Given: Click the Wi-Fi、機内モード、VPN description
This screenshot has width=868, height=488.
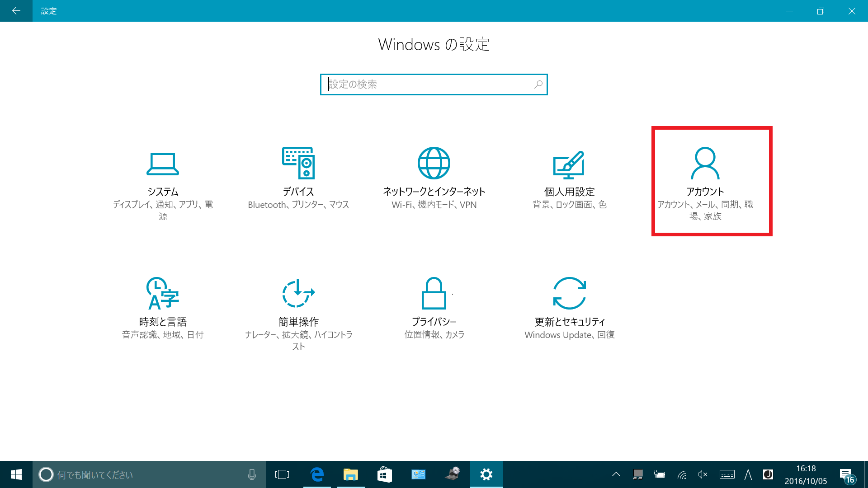Looking at the screenshot, I should 434,205.
